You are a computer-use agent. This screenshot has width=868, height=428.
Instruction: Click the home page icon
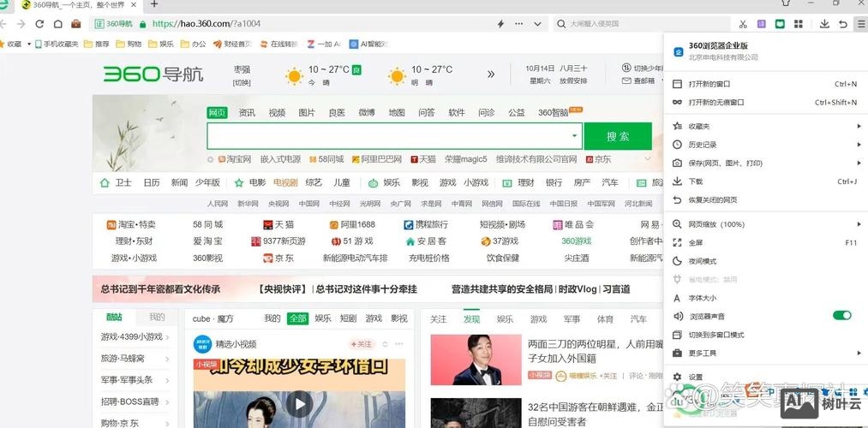click(57, 24)
